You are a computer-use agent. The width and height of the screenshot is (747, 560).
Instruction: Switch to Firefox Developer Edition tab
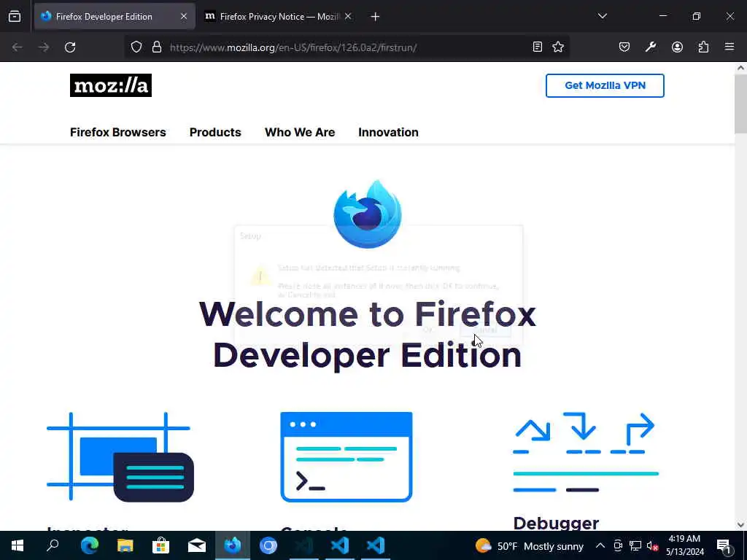(x=115, y=16)
